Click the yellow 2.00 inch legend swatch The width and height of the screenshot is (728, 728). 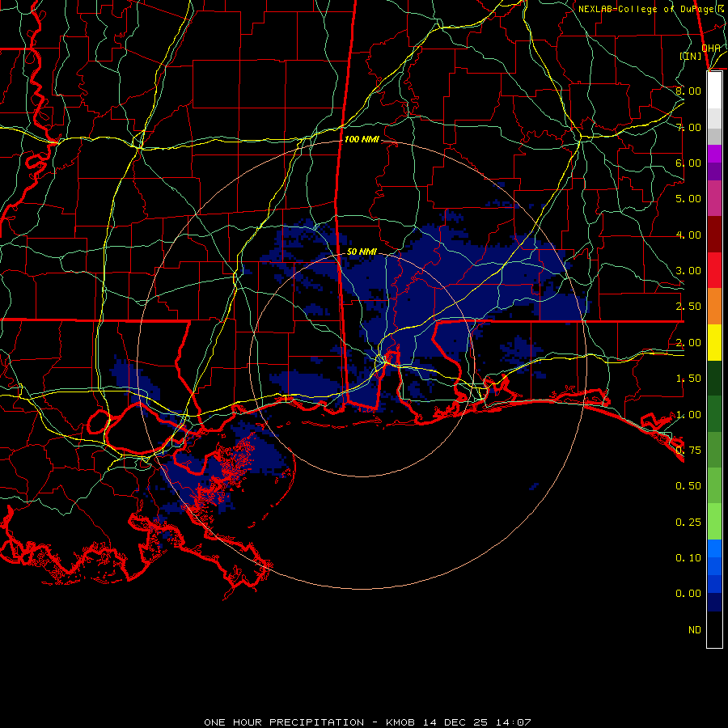pyautogui.click(x=714, y=343)
